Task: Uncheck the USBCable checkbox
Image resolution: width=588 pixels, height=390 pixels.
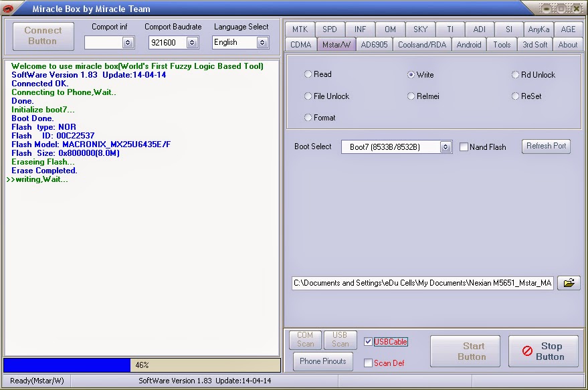Action: [x=368, y=342]
